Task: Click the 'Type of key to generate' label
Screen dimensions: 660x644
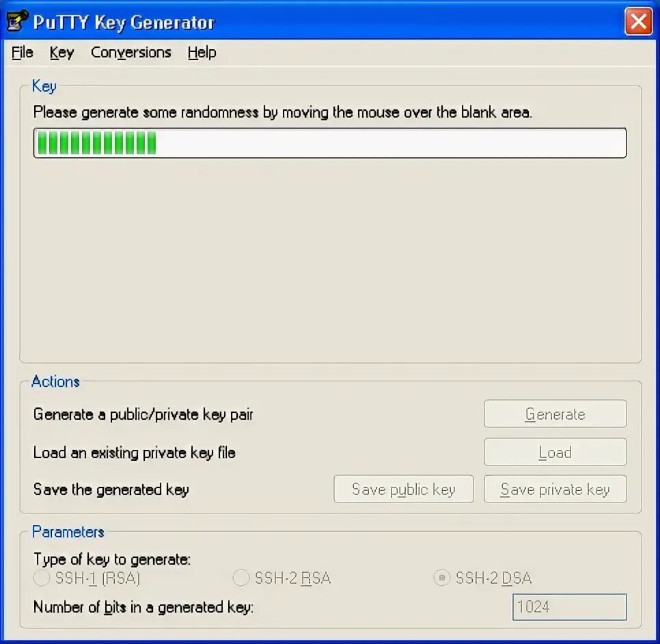Action: [x=112, y=559]
